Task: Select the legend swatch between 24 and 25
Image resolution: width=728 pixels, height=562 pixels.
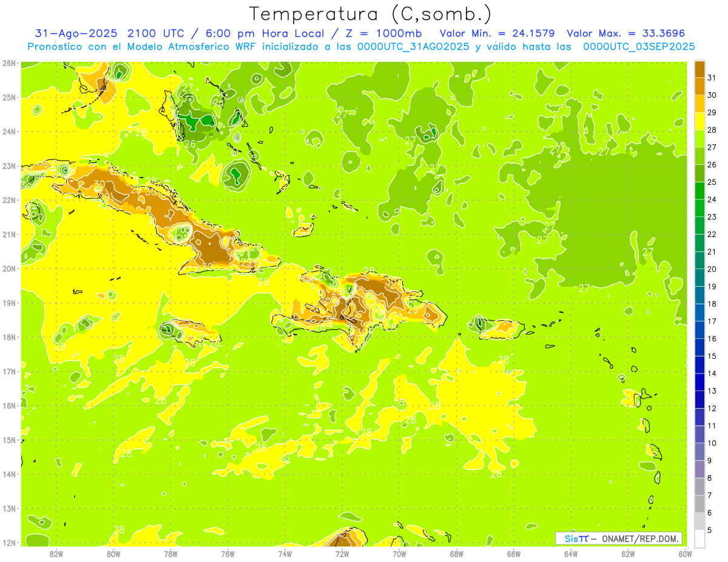Action: coord(699,190)
